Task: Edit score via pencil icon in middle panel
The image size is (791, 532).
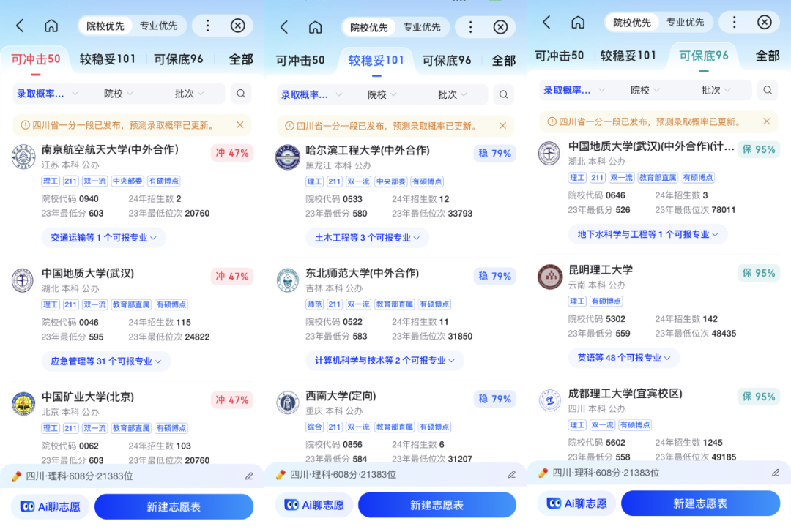Action: (x=511, y=474)
